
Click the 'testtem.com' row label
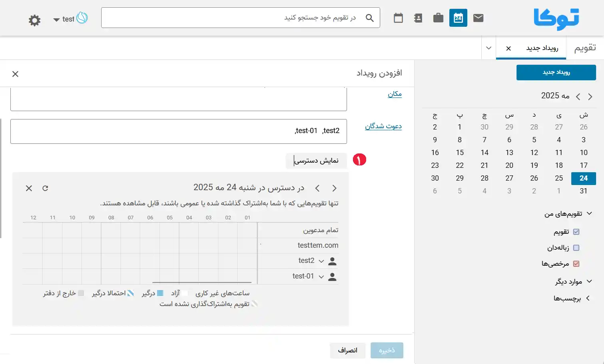[x=318, y=245]
